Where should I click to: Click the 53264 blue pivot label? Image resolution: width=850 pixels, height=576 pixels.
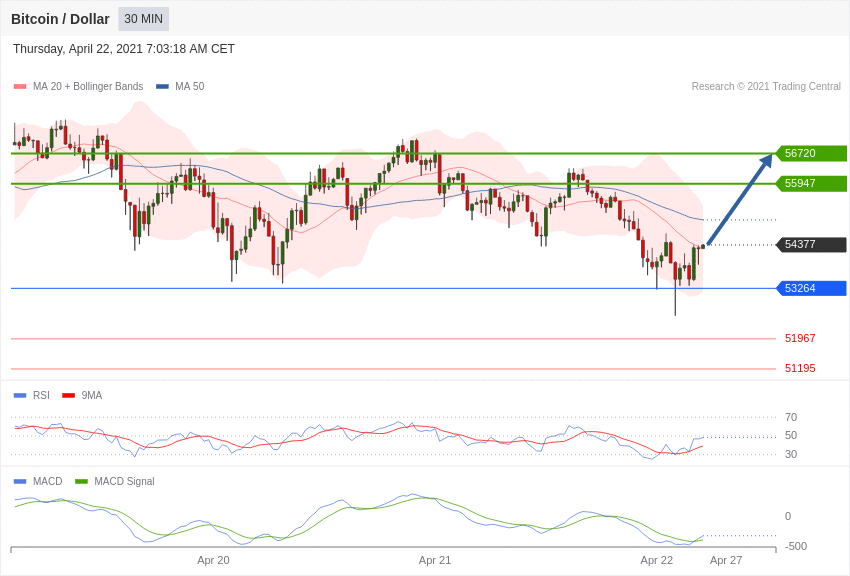point(812,288)
